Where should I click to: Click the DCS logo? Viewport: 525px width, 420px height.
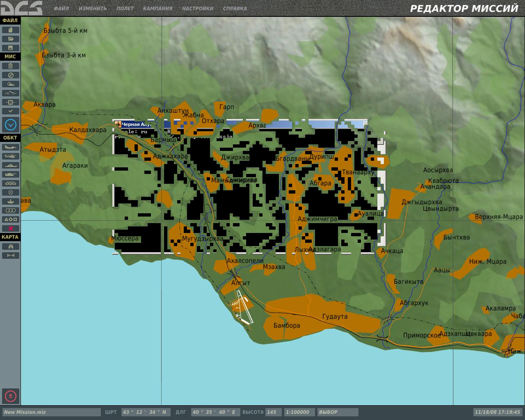pos(21,8)
